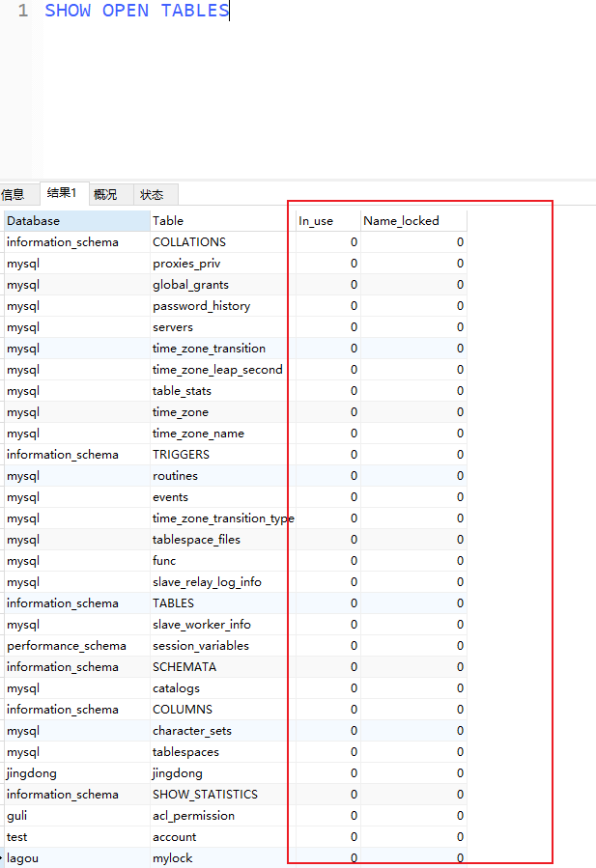Select the catalogs cell
The height and width of the screenshot is (868, 596).
(x=223, y=688)
